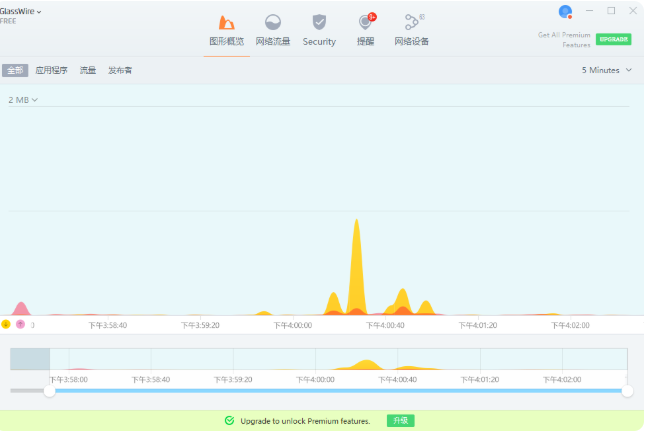The width and height of the screenshot is (649, 431).
Task: Switch to the 网络流量 traffic view
Action: pyautogui.click(x=272, y=30)
